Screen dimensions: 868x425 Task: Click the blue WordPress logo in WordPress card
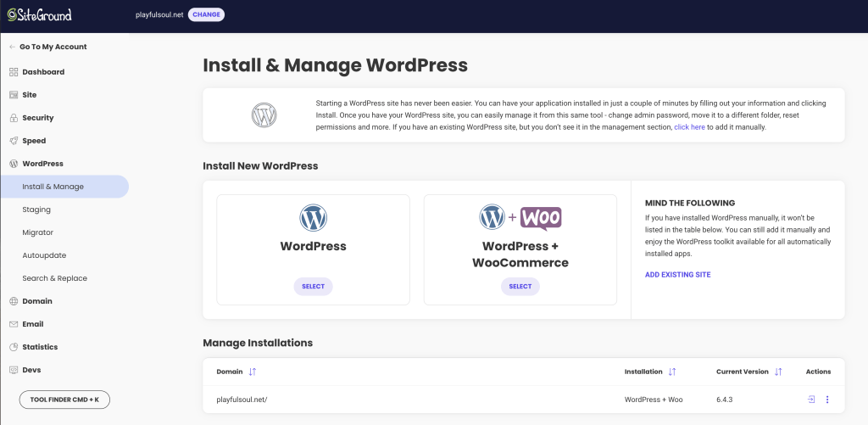pyautogui.click(x=314, y=218)
